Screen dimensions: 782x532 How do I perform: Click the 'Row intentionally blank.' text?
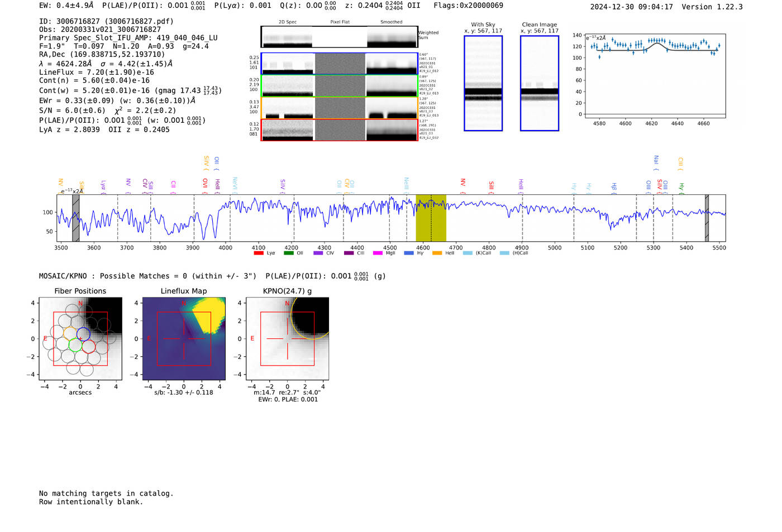coord(91,502)
